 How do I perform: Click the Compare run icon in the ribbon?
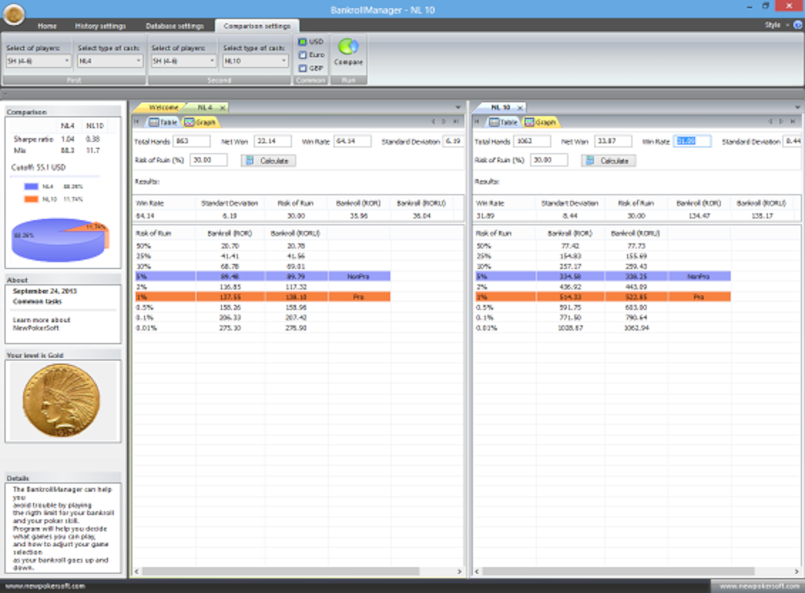tap(349, 50)
